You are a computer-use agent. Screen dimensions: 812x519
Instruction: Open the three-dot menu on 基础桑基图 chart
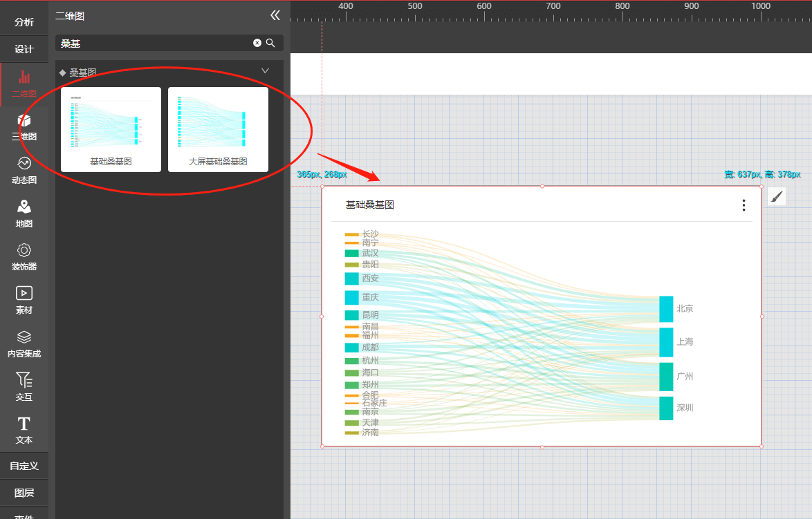[744, 205]
